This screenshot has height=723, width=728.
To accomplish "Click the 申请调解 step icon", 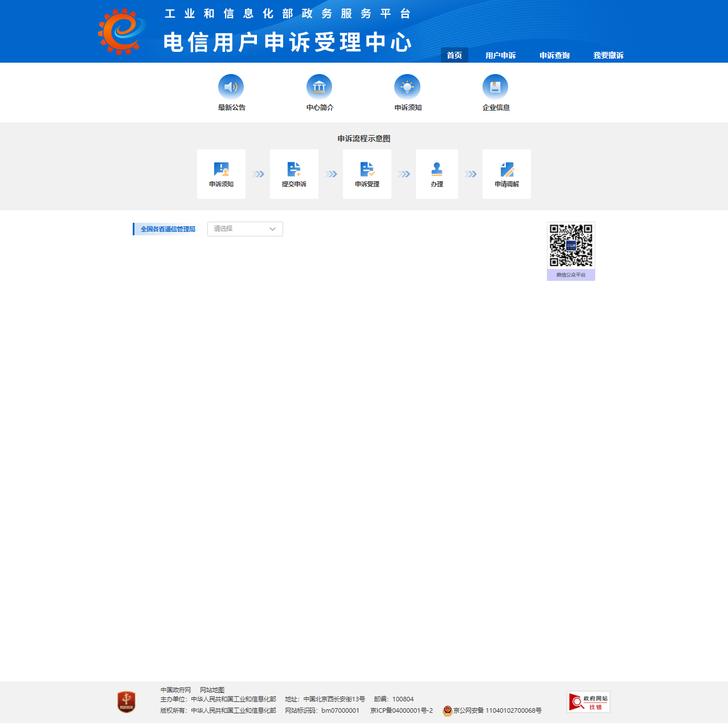I will point(506,170).
